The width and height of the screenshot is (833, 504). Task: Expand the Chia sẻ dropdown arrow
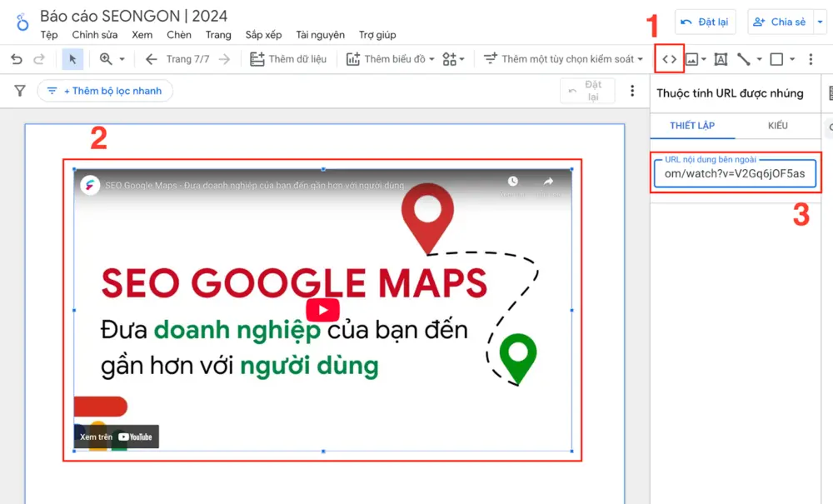[821, 22]
